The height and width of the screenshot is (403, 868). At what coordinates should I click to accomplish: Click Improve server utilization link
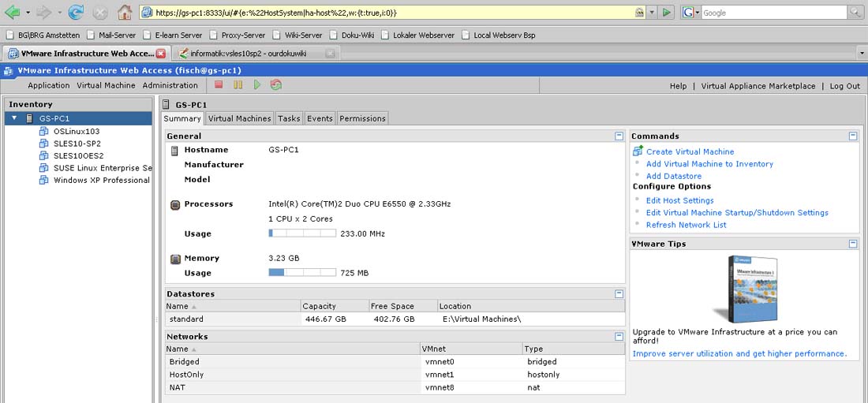[x=739, y=353]
